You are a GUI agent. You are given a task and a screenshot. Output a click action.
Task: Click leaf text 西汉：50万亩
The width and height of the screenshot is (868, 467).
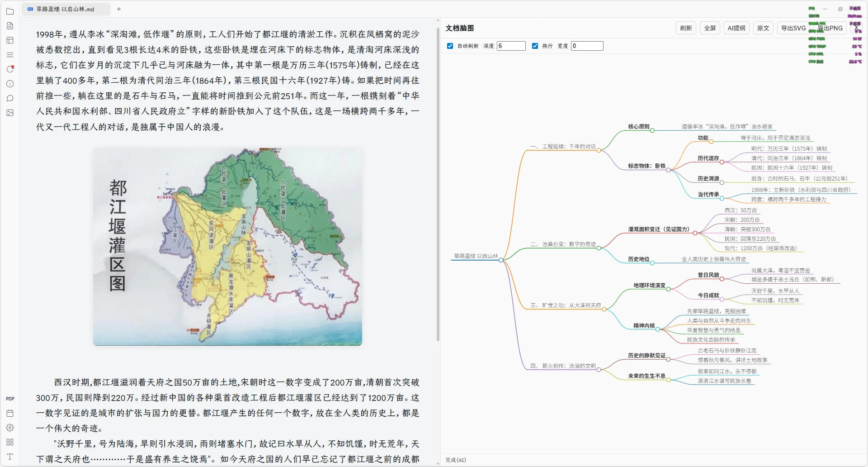741,210
